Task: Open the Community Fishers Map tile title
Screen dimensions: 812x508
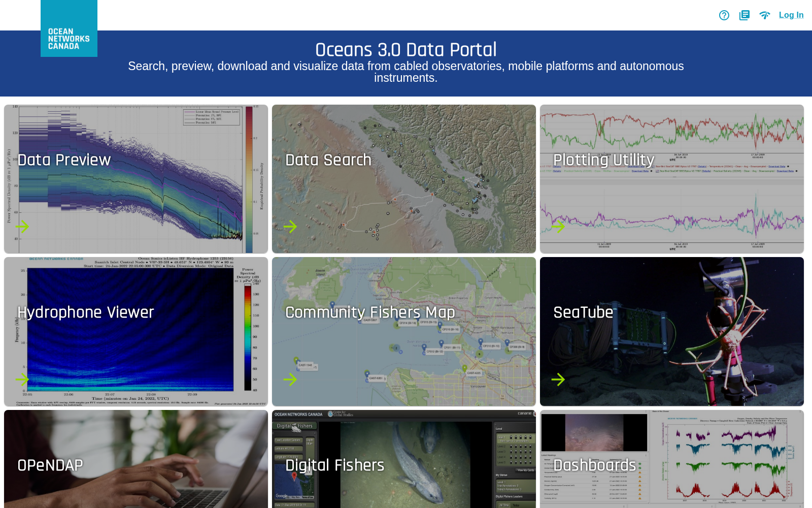Action: click(370, 312)
